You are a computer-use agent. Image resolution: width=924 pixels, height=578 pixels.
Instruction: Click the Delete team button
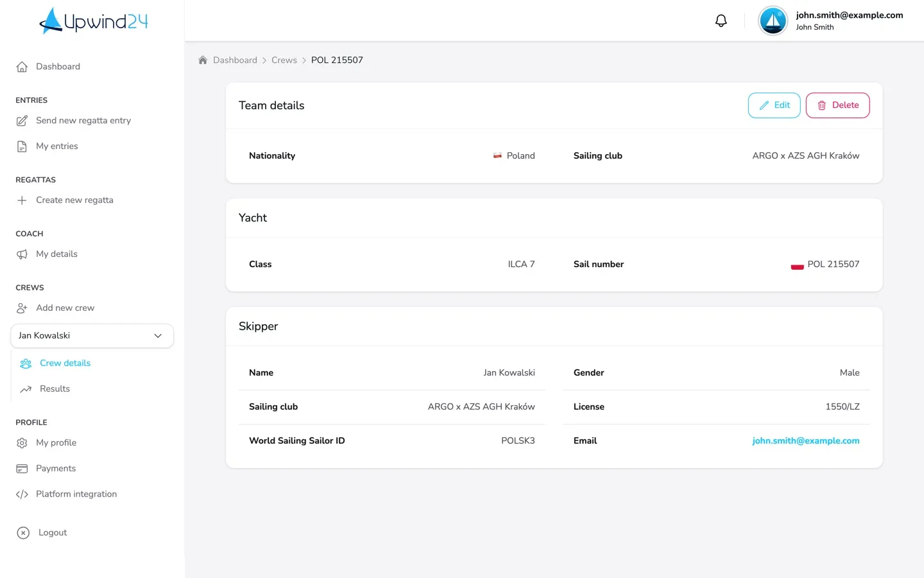point(837,105)
